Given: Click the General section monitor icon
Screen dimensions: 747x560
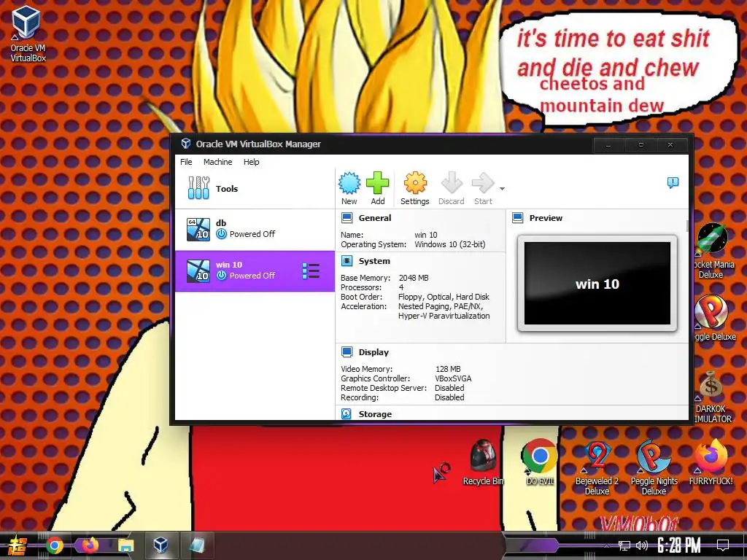Looking at the screenshot, I should pyautogui.click(x=347, y=218).
